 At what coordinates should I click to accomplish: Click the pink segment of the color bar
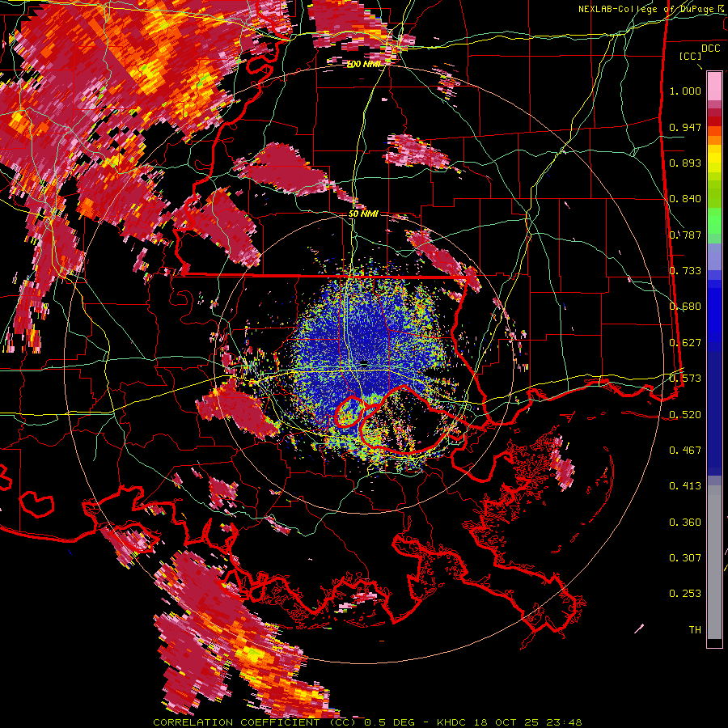click(x=714, y=86)
